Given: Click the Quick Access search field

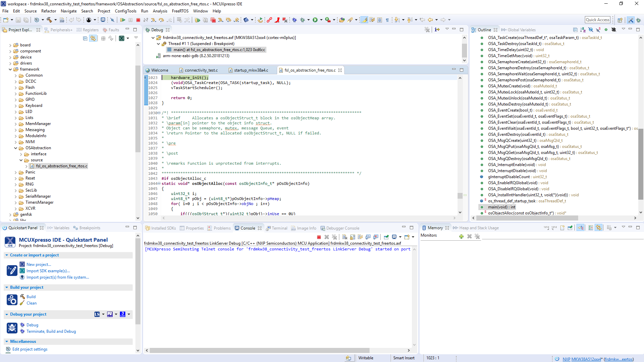Looking at the screenshot, I should [597, 20].
